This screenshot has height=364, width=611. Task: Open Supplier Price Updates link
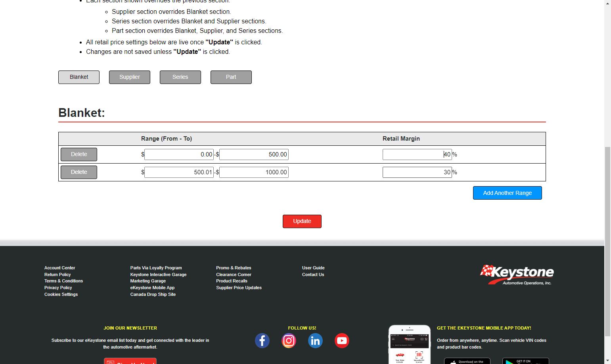coord(239,288)
